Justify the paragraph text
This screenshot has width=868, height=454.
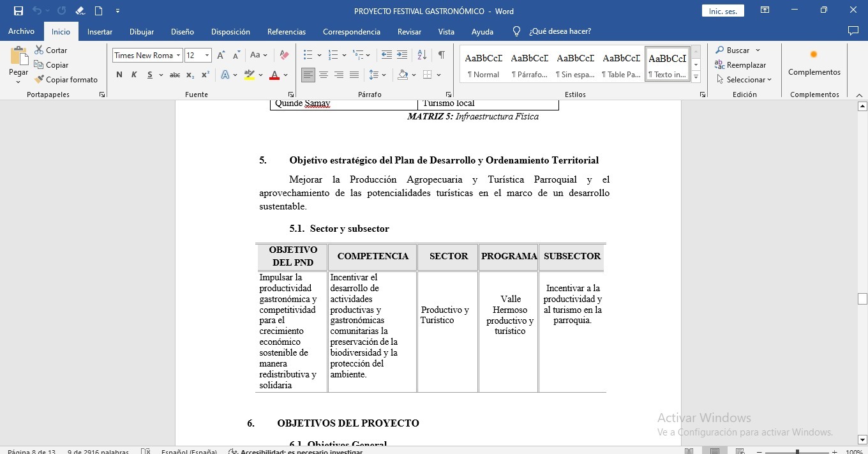coord(354,75)
